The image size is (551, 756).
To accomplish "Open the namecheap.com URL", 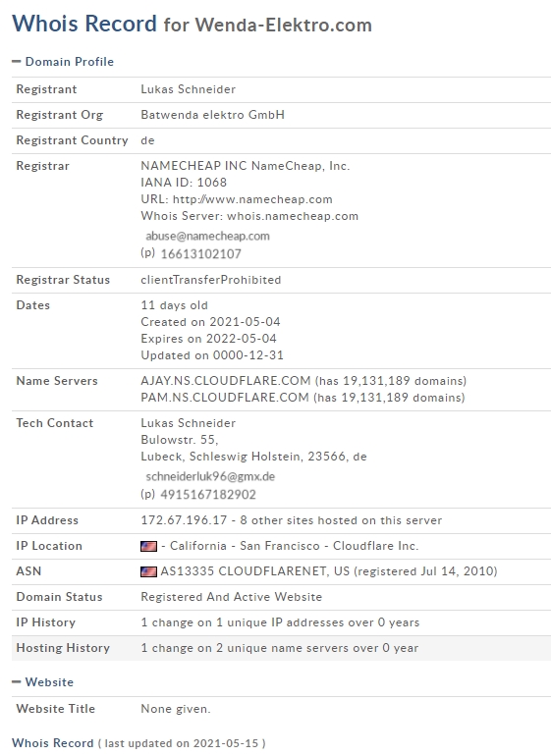I will (x=252, y=199).
